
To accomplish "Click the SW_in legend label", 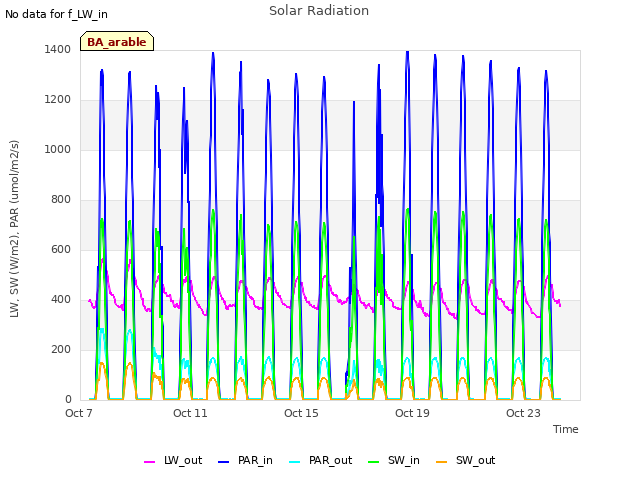I will [x=404, y=460].
